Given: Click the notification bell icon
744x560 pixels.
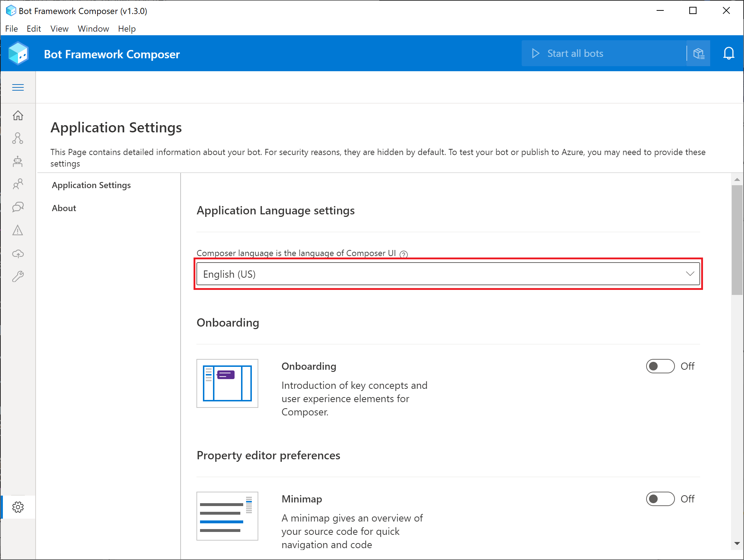Looking at the screenshot, I should [729, 54].
